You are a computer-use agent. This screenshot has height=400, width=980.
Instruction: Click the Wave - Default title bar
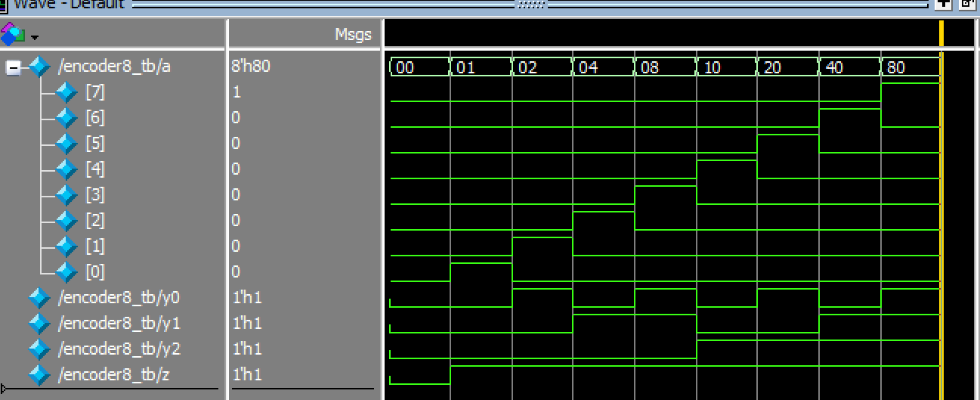tap(68, 4)
